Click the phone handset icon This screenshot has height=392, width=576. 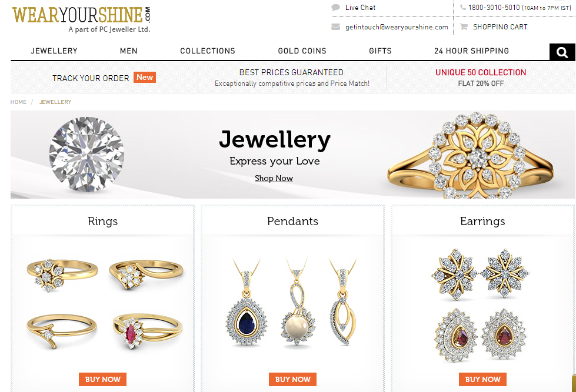point(463,7)
